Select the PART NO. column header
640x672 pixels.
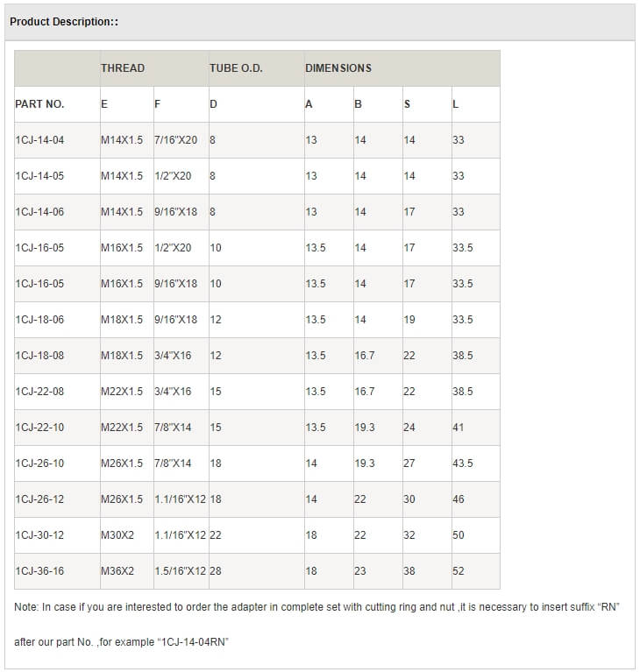(39, 104)
